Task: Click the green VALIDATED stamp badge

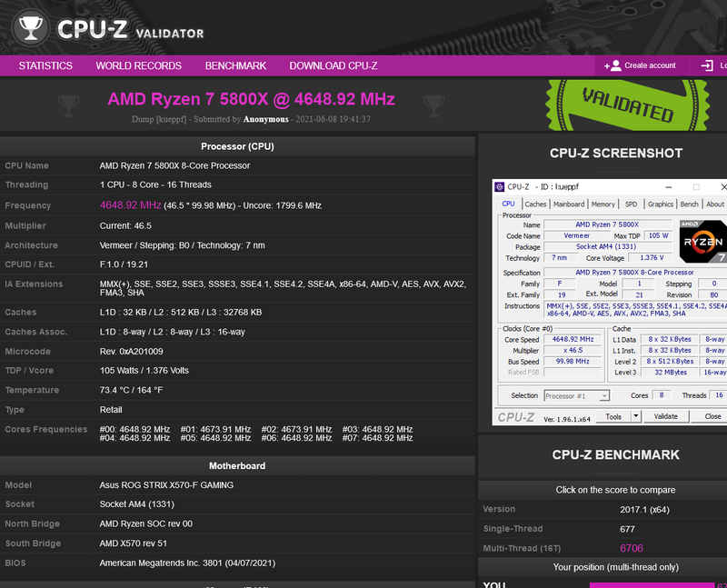Action: coord(627,105)
